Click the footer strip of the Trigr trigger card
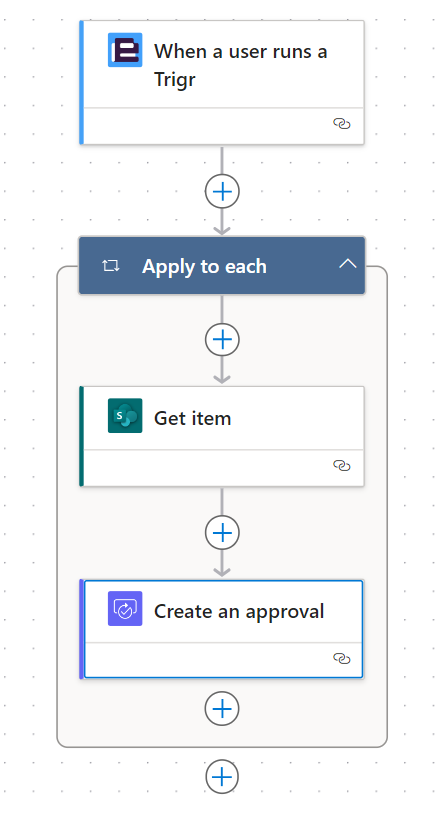438x818 pixels. 224,126
